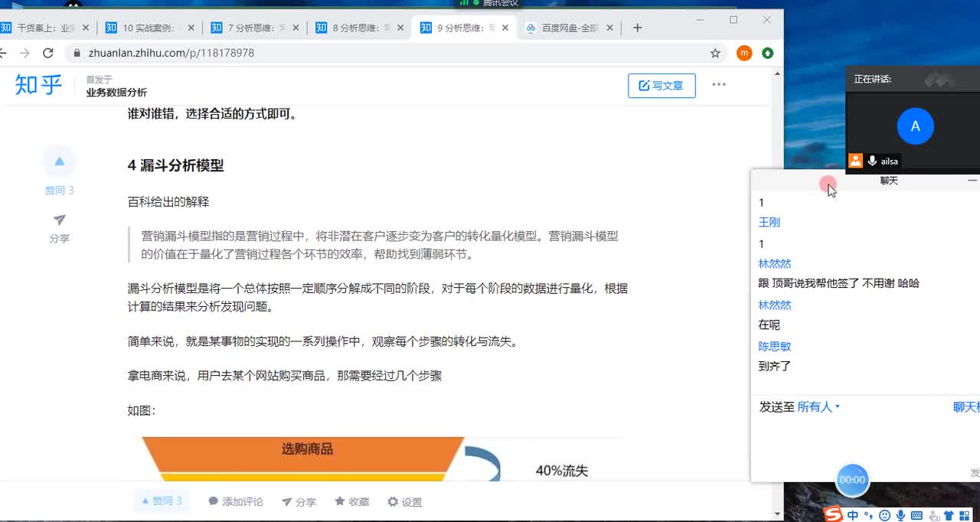Click the speaker avatar 'A' in the meeting window
Image resolution: width=980 pixels, height=522 pixels.
[x=915, y=126]
